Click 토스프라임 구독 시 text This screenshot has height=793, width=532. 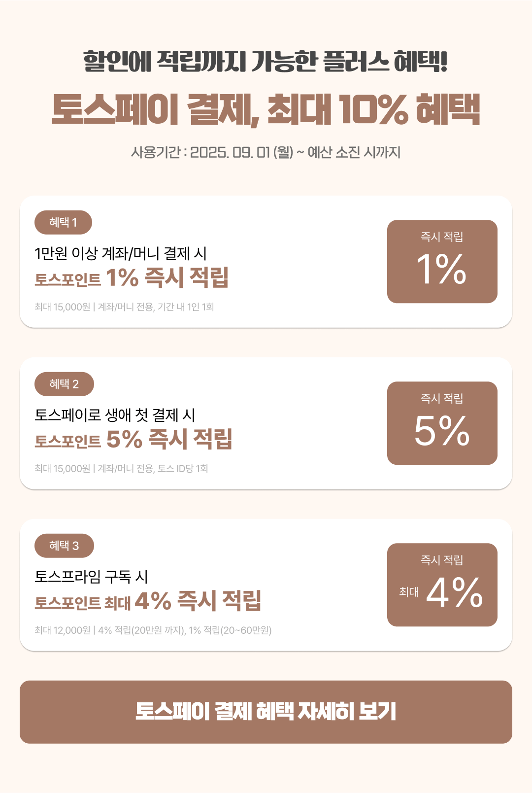click(x=91, y=577)
